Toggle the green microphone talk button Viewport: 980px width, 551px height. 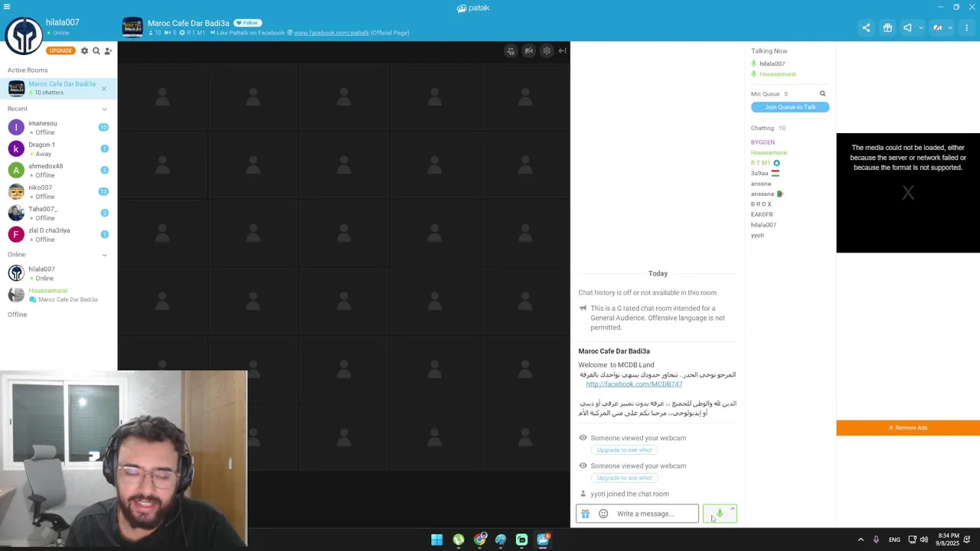tap(719, 514)
